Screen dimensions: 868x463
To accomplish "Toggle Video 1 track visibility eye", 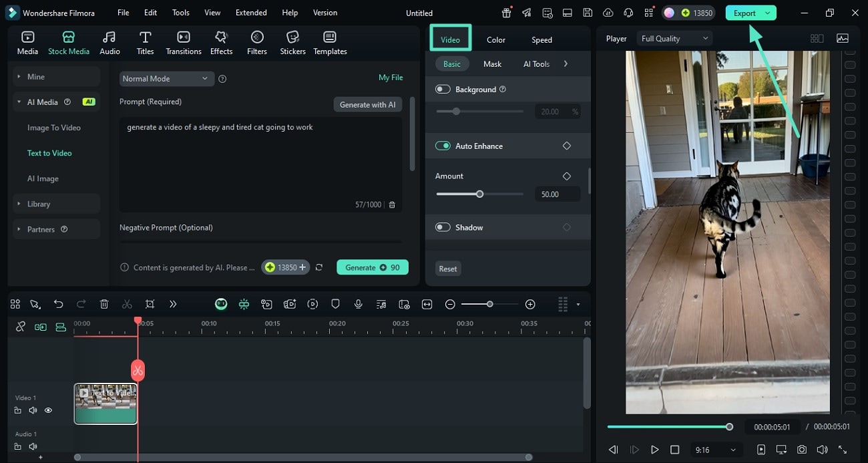I will pyautogui.click(x=48, y=410).
